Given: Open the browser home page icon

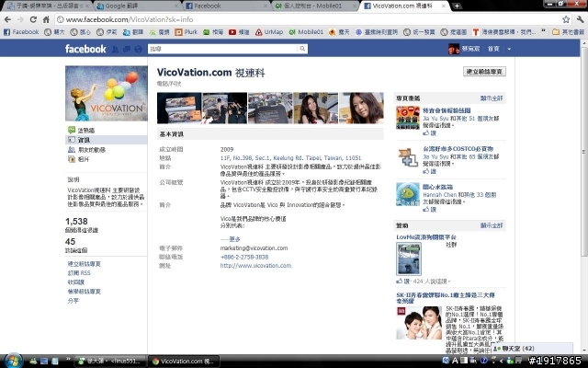Looking at the screenshot, I should point(46,19).
